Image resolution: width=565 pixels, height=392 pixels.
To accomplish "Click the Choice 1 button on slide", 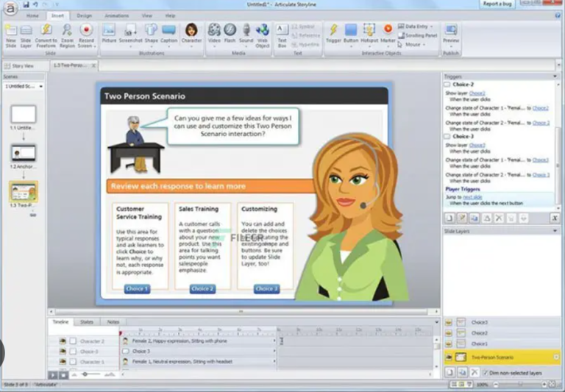I will pyautogui.click(x=137, y=289).
